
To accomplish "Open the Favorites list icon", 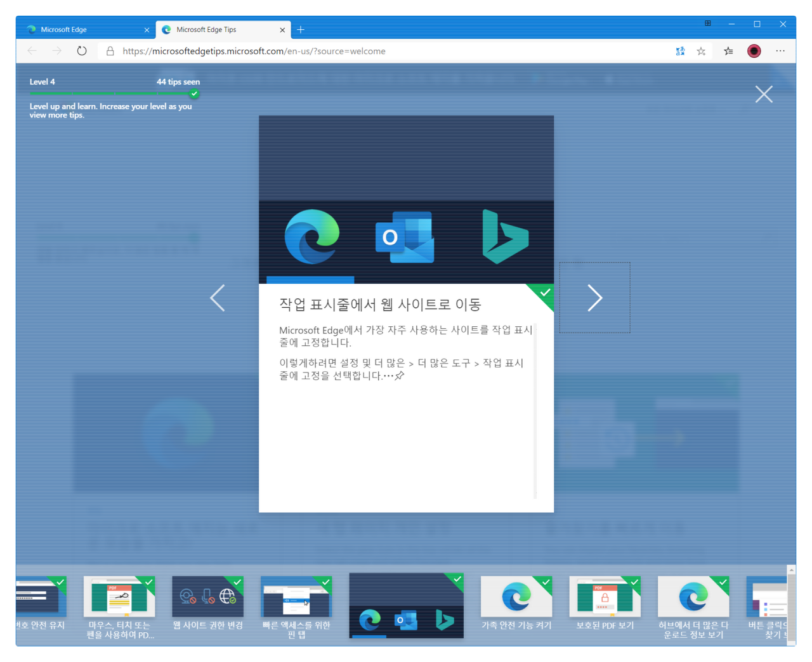I will coord(728,51).
